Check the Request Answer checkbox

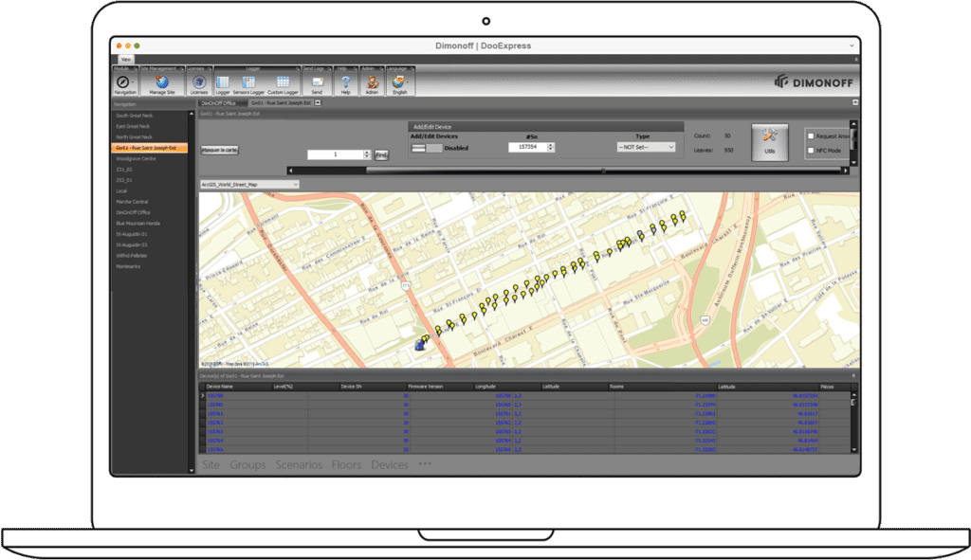[x=809, y=136]
